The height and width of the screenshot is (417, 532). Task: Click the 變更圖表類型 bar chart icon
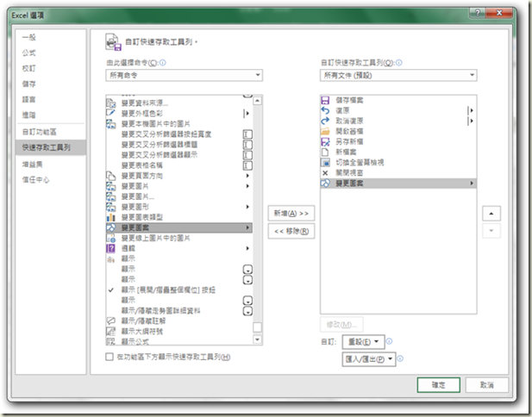click(x=111, y=217)
